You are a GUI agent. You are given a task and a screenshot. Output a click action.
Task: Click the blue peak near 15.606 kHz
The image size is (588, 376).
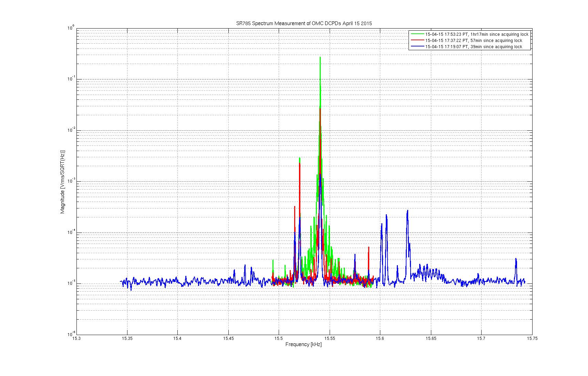click(x=386, y=215)
